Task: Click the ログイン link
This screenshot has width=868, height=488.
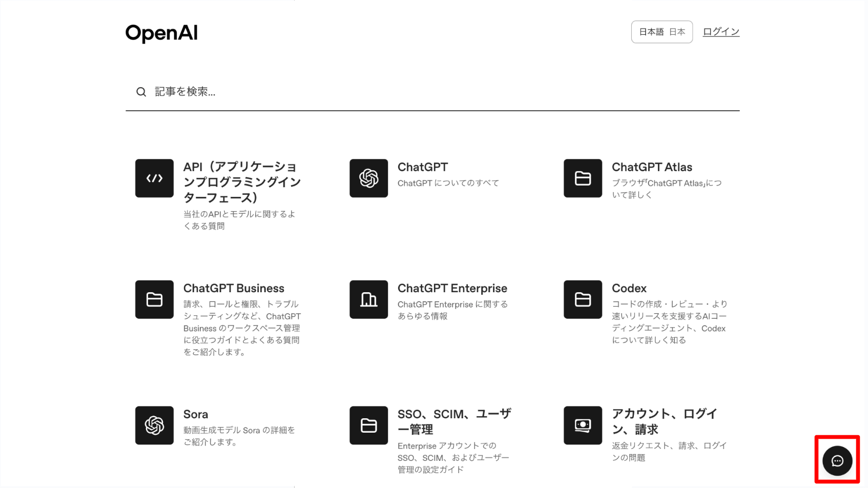Action: tap(720, 32)
